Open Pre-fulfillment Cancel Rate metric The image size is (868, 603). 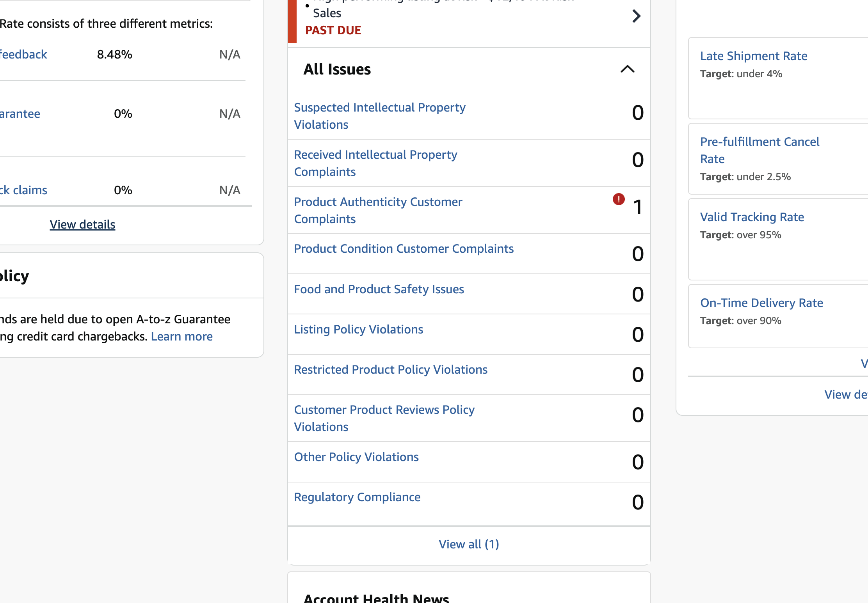pyautogui.click(x=759, y=150)
